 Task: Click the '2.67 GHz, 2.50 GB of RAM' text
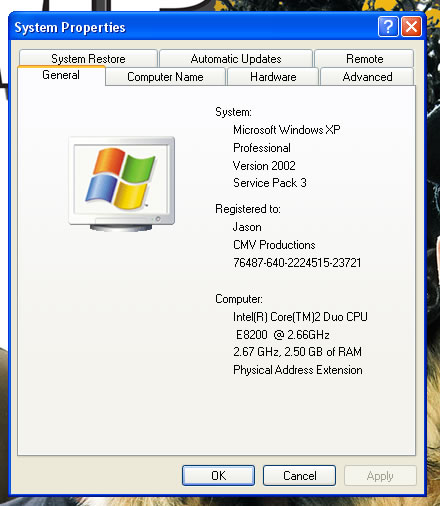(297, 352)
